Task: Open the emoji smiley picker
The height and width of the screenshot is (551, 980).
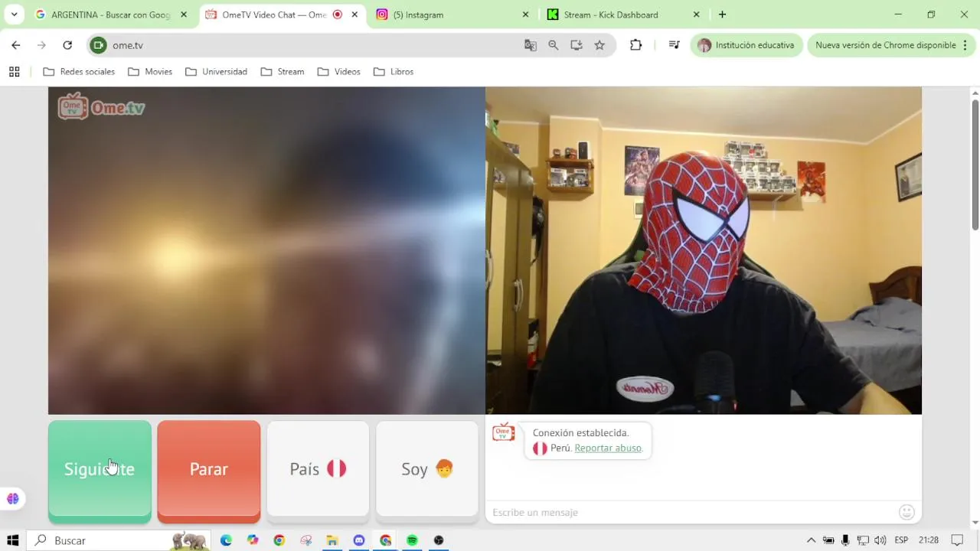Action: (x=906, y=512)
